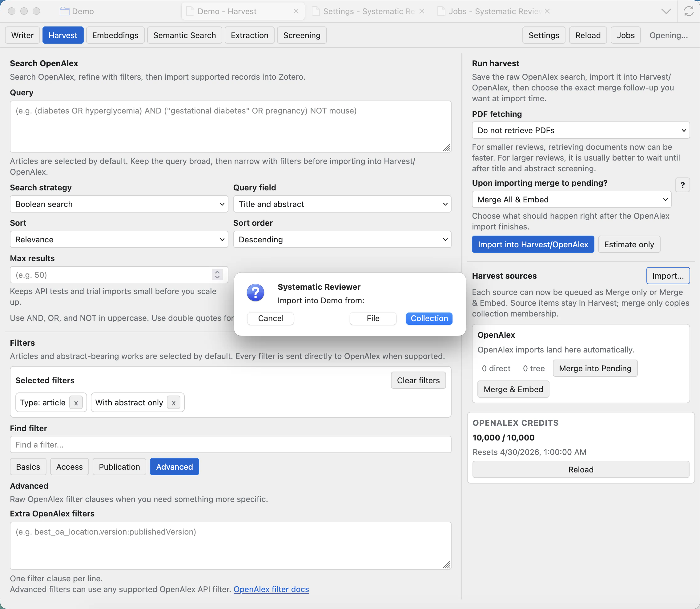Click the '0 direct' count in OpenAlex source
Image resolution: width=700 pixels, height=609 pixels.
(x=496, y=368)
